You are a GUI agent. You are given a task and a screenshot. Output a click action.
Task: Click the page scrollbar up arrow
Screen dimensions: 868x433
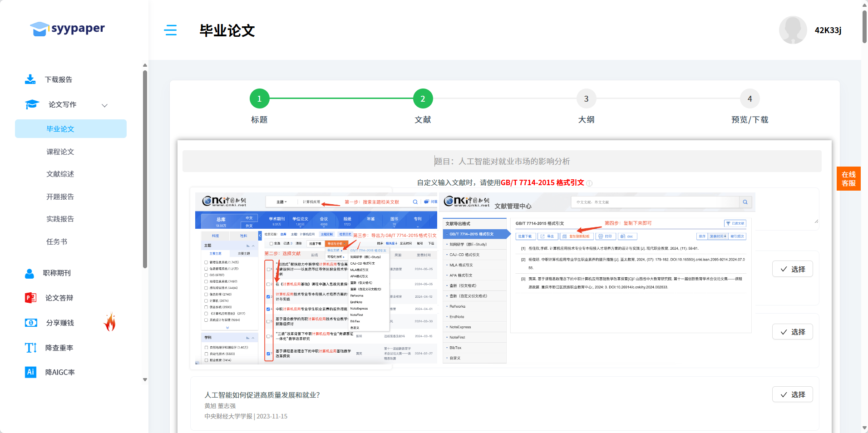tap(864, 5)
